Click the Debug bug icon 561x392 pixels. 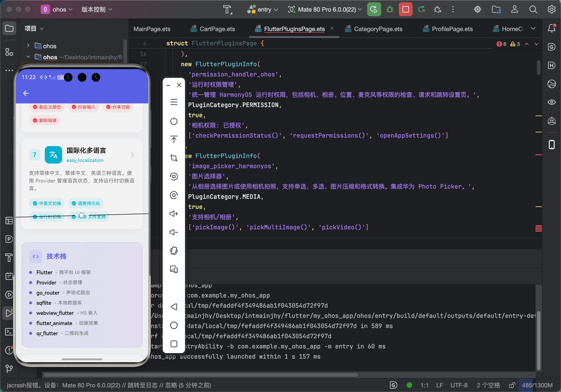click(x=390, y=9)
